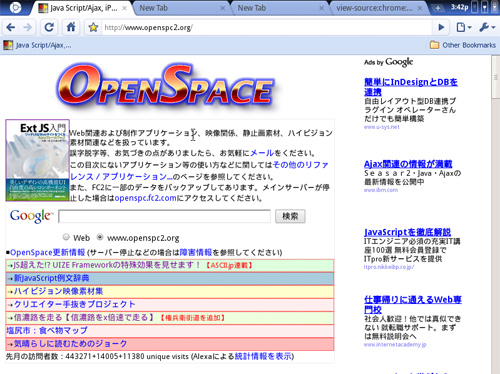The height and width of the screenshot is (374, 500).
Task: Reload the page
Action: 49,27
